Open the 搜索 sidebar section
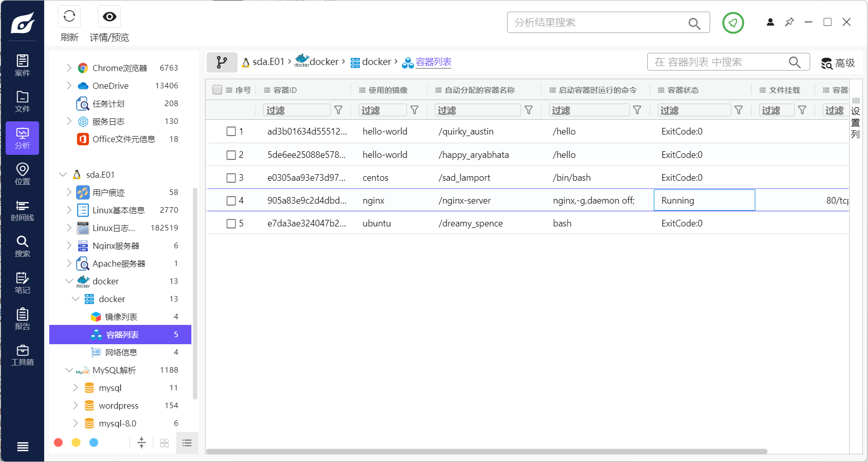 22,246
